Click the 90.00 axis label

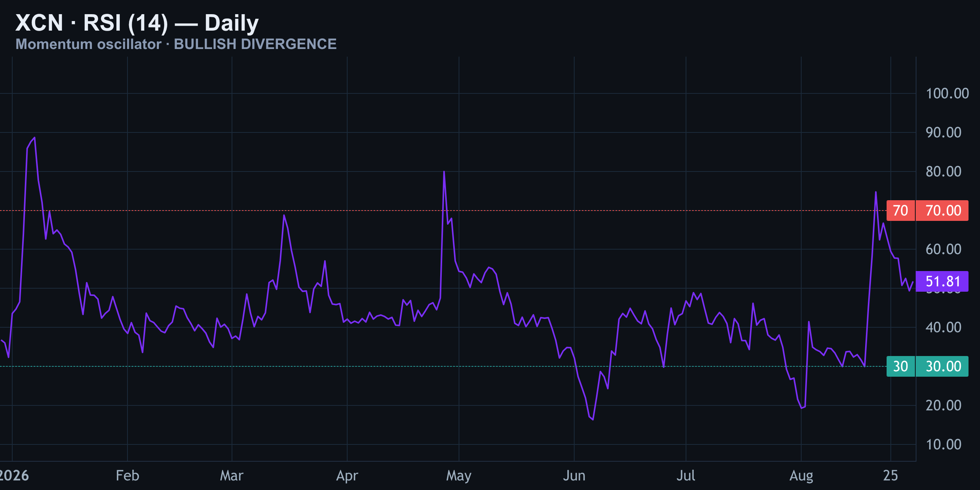(x=943, y=132)
